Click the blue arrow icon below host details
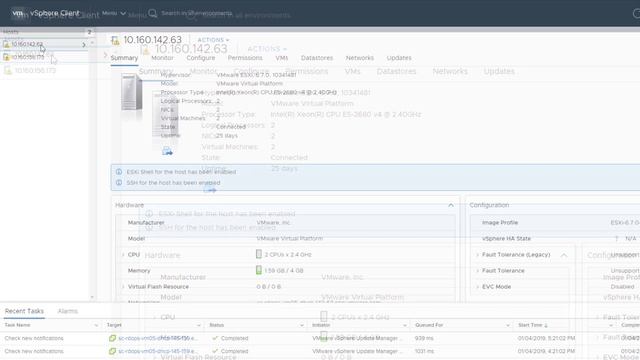 click(167, 151)
